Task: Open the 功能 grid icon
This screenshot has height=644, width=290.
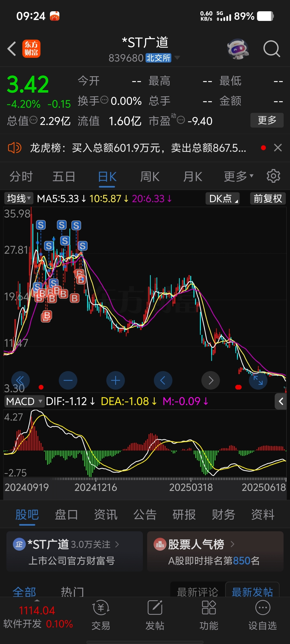Action: click(x=209, y=608)
